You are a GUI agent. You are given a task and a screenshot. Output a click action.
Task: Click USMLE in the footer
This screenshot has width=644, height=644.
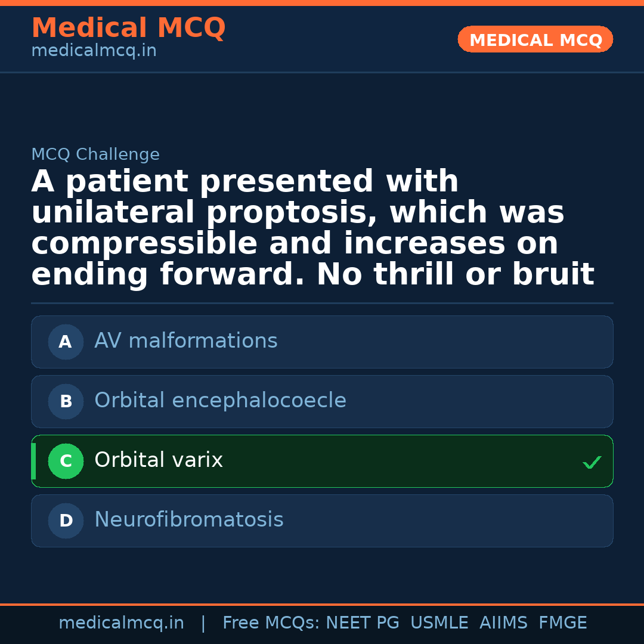tap(439, 623)
